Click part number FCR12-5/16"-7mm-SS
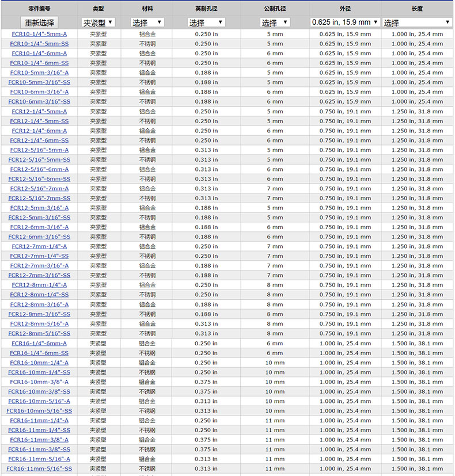The image size is (455, 476). click(39, 198)
